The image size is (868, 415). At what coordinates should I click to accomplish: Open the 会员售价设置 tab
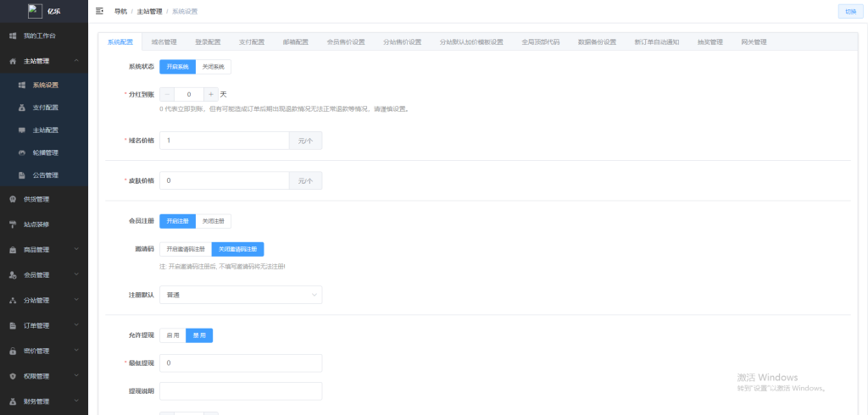(x=346, y=42)
